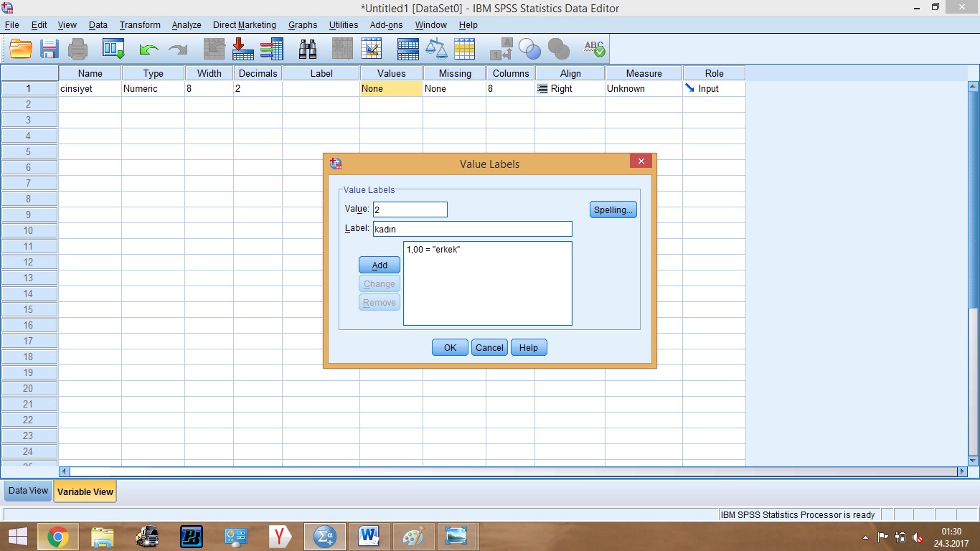This screenshot has height=551, width=980.
Task: Add the value label to list
Action: pyautogui.click(x=380, y=265)
